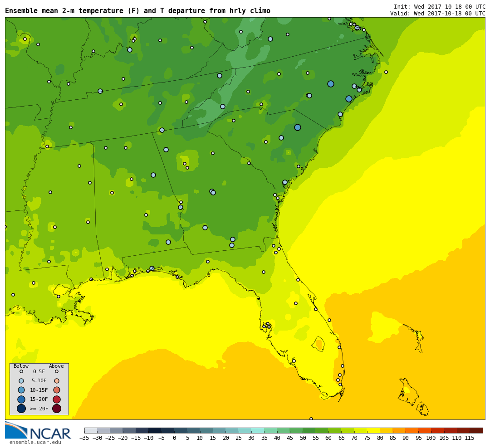Select the Above 0-5F legend marker

point(57,372)
